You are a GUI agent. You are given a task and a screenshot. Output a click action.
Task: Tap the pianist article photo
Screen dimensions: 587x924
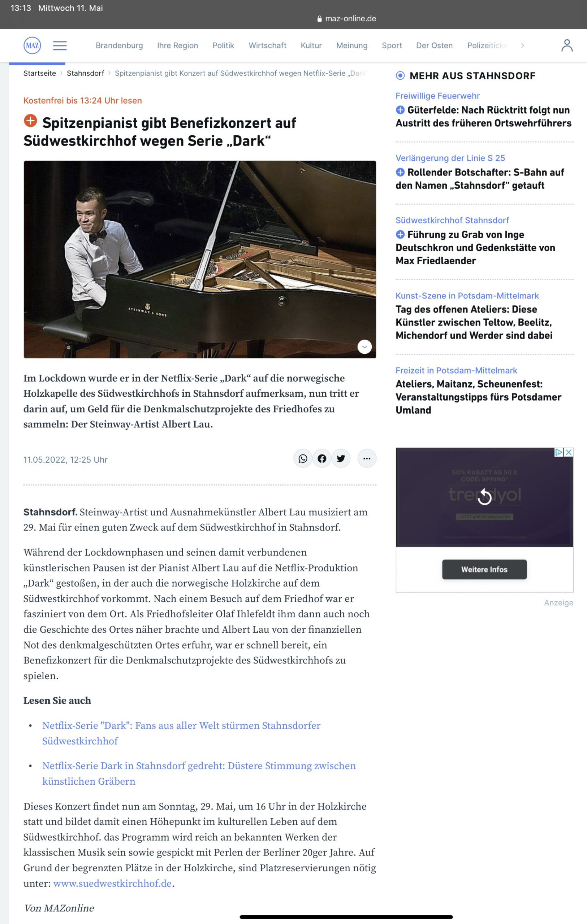tap(200, 260)
